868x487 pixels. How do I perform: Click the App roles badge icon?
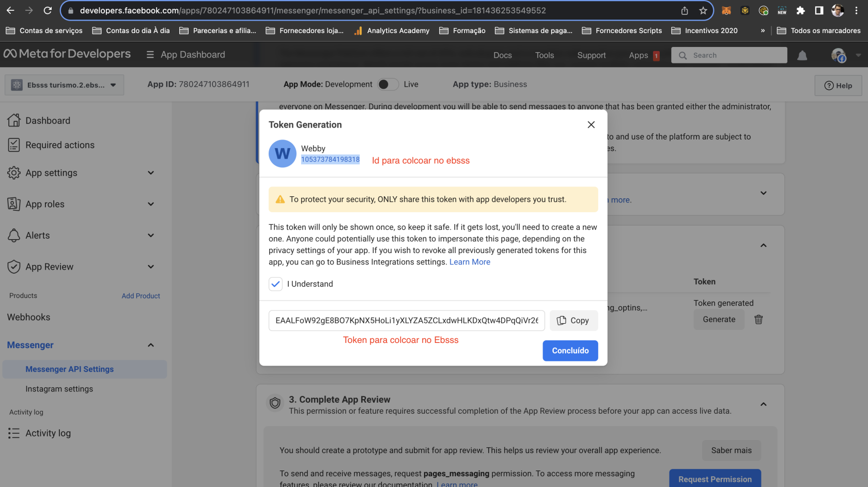click(14, 204)
